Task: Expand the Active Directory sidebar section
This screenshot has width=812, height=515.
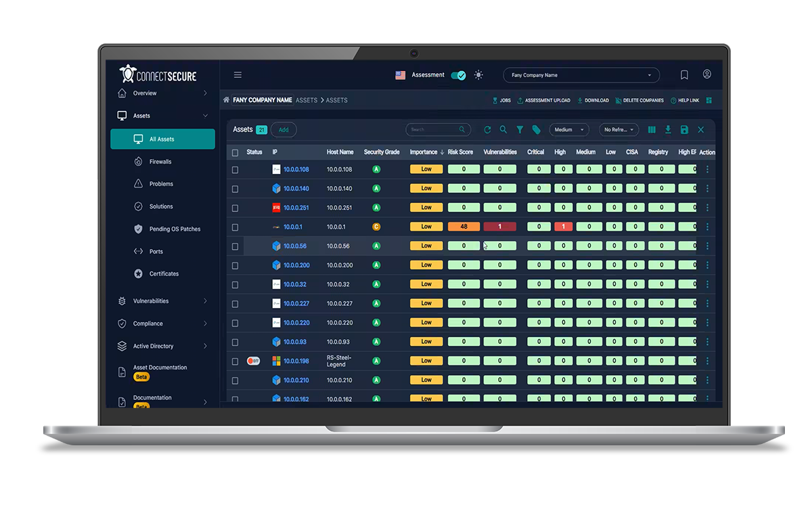Action: tap(162, 346)
